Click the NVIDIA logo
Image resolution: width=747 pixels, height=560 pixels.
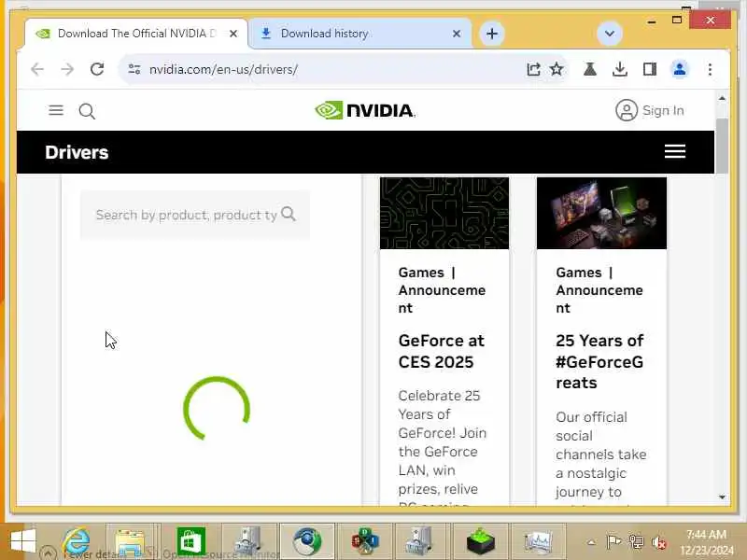point(365,110)
